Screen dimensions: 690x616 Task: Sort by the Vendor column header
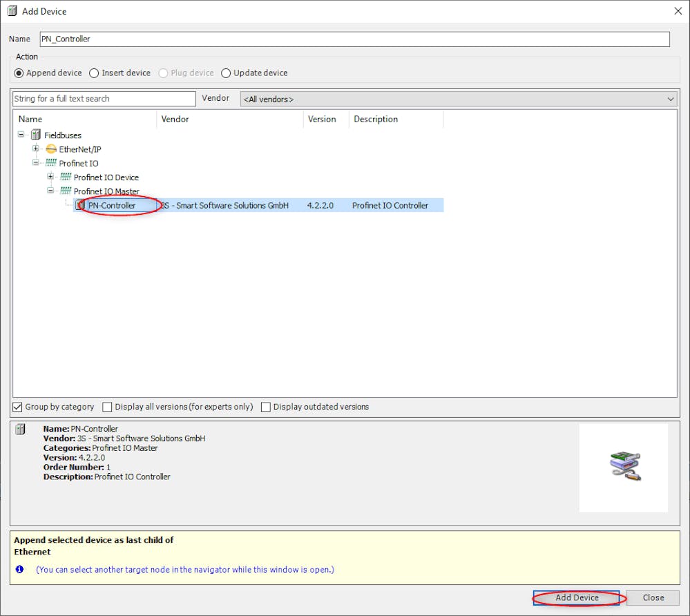pyautogui.click(x=230, y=119)
